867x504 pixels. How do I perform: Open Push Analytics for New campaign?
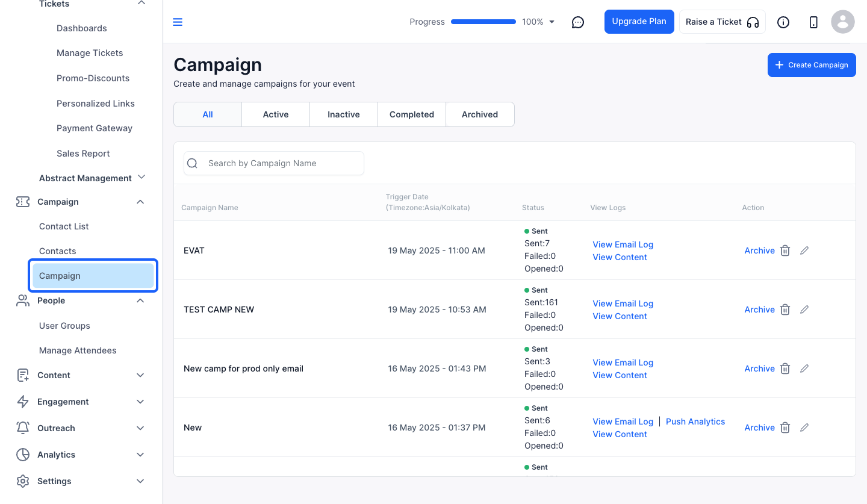point(695,422)
